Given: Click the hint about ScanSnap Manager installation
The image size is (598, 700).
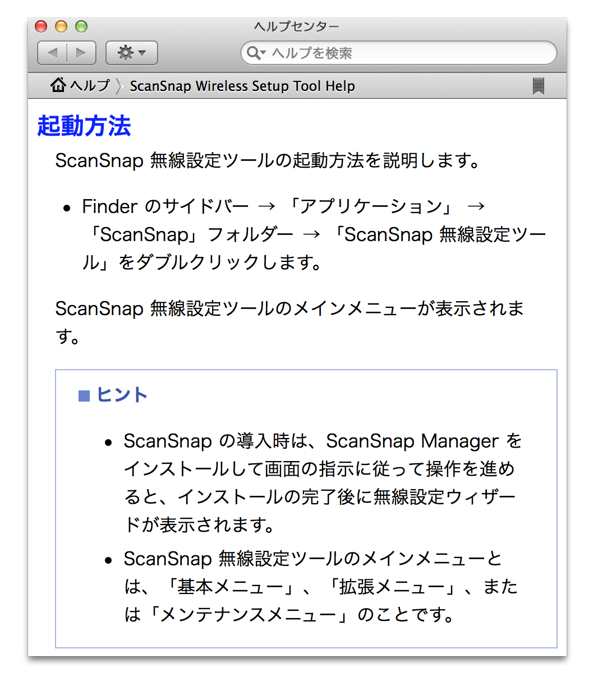Looking at the screenshot, I should [323, 482].
